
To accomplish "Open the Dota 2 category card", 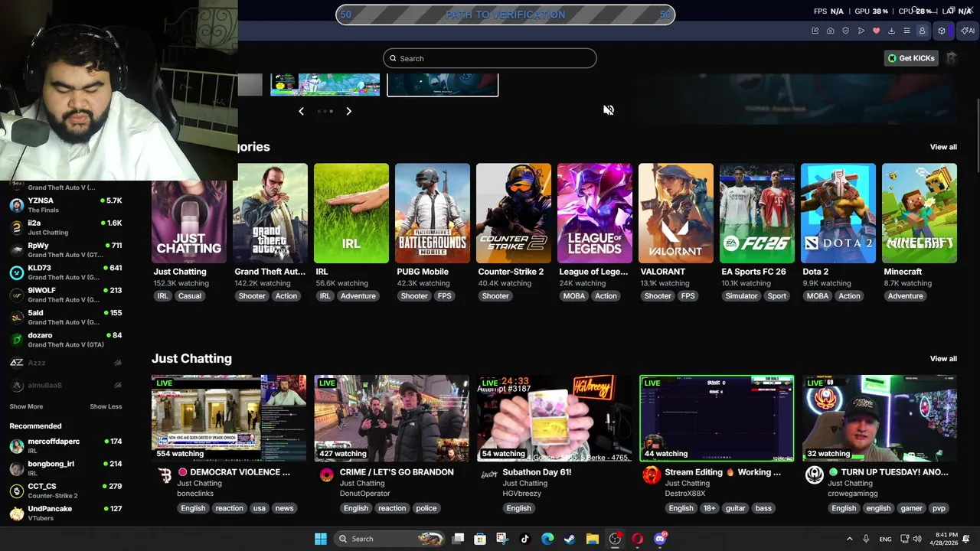I will 838,214.
